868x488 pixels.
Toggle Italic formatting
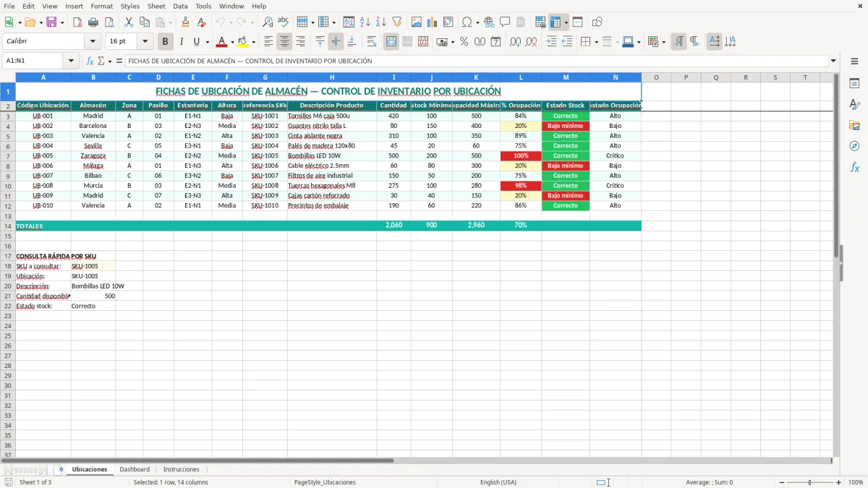click(x=182, y=42)
